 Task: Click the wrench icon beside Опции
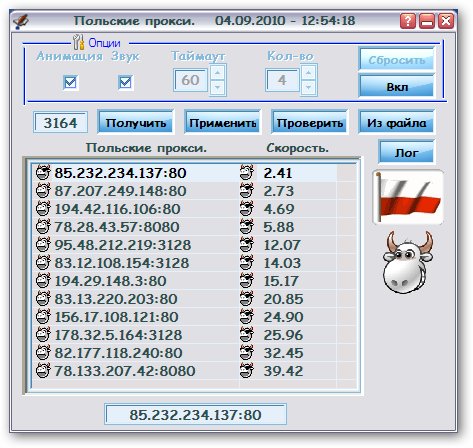[78, 42]
